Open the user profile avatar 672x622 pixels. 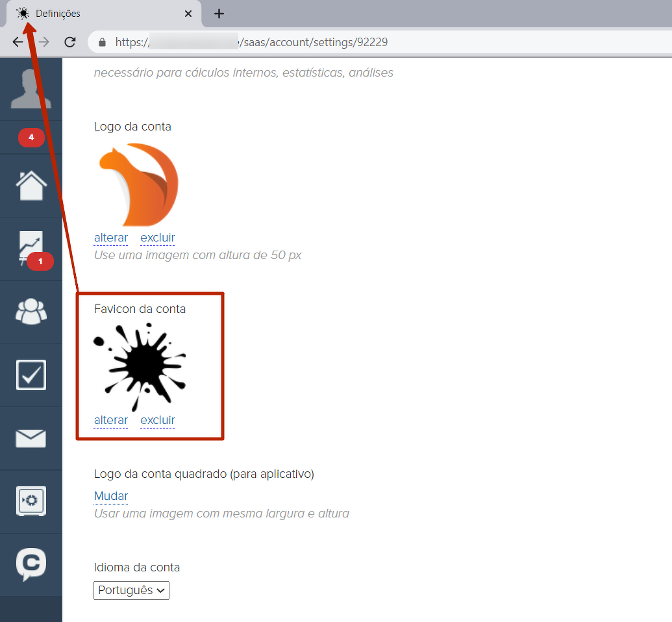coord(31,88)
